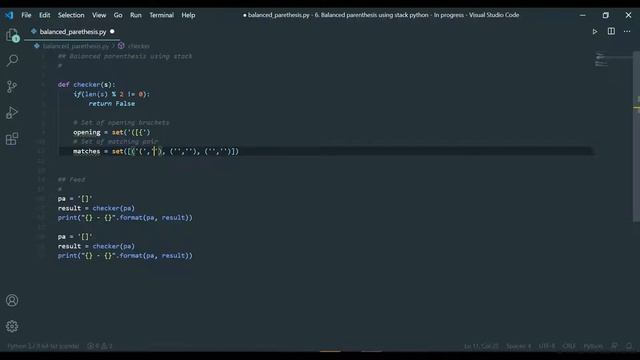Select the Python interpreter in the status bar
This screenshot has height=360, width=640.
[x=43, y=346]
